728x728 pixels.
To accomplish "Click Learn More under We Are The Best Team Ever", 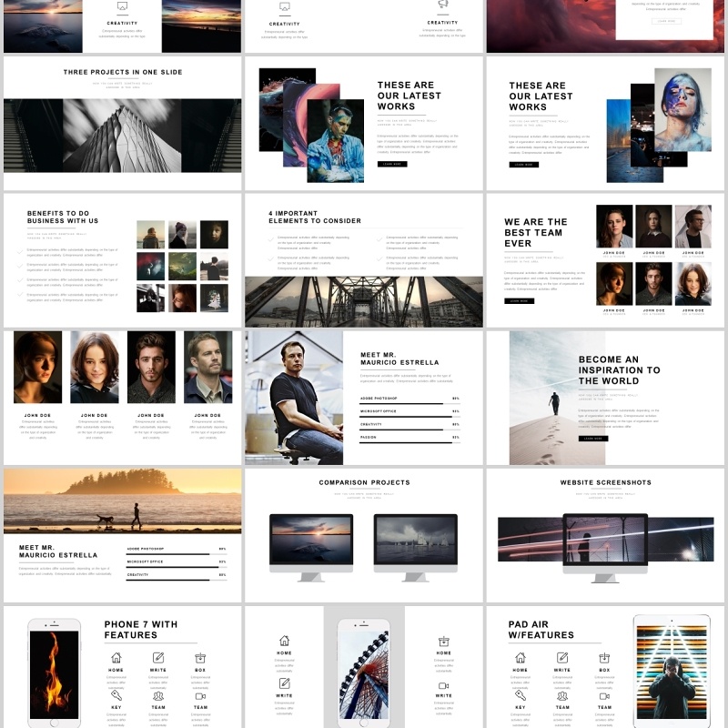I will [519, 300].
